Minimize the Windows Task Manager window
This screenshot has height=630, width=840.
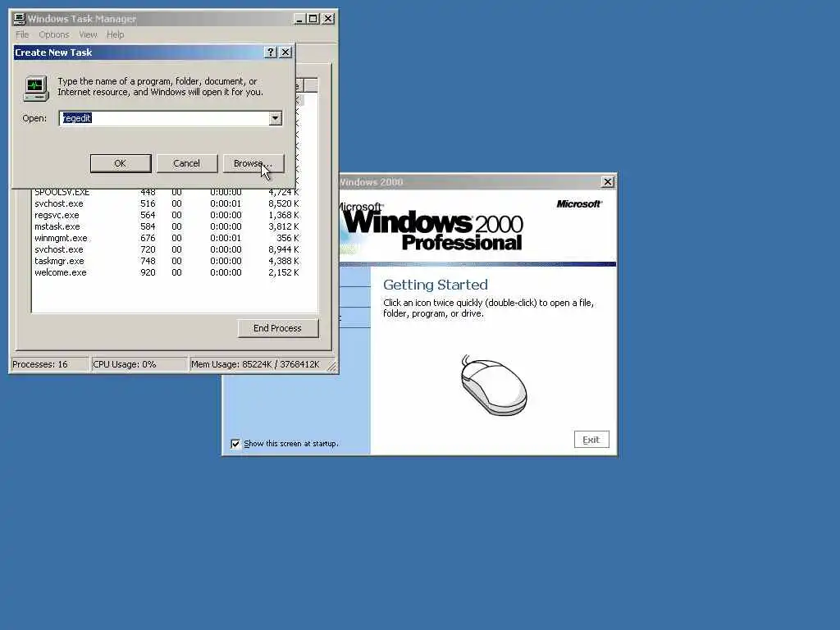pyautogui.click(x=299, y=19)
